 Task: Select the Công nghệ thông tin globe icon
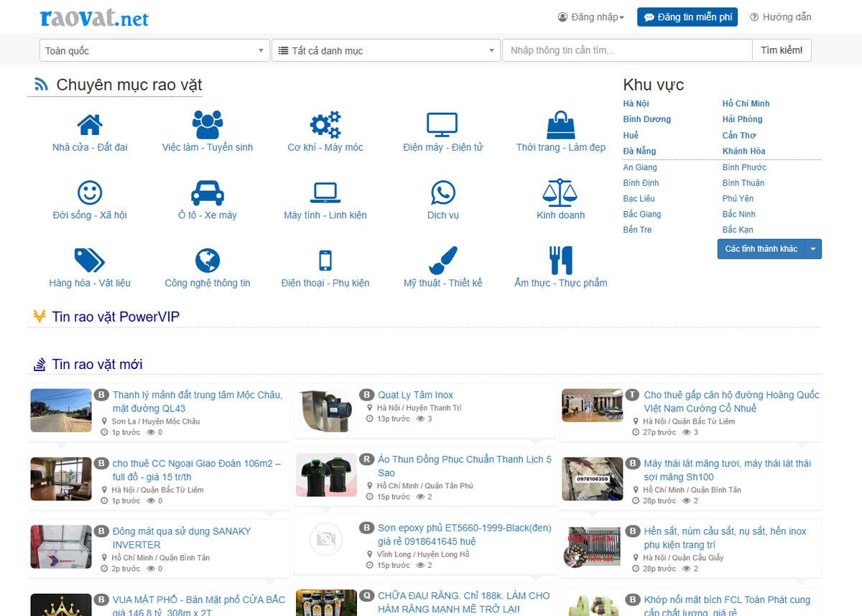(x=207, y=260)
